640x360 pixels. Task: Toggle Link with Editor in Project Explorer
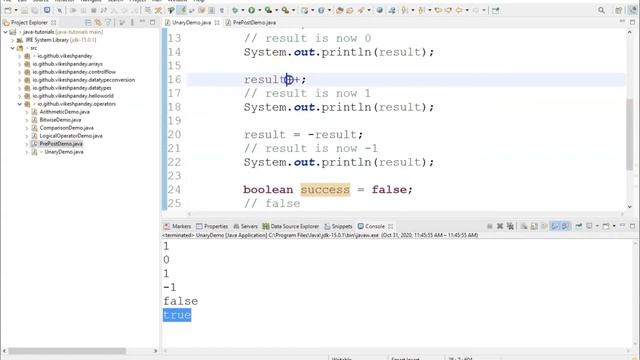pyautogui.click(x=98, y=22)
